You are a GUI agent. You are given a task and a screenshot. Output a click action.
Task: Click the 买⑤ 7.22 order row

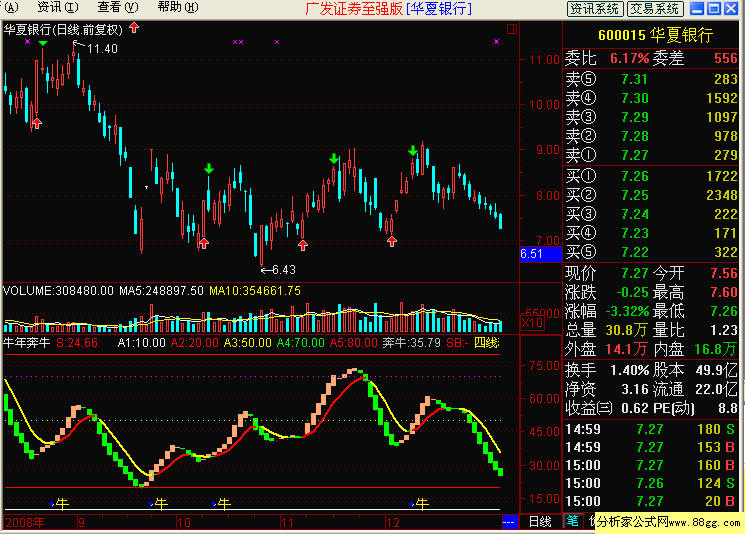tap(651, 252)
